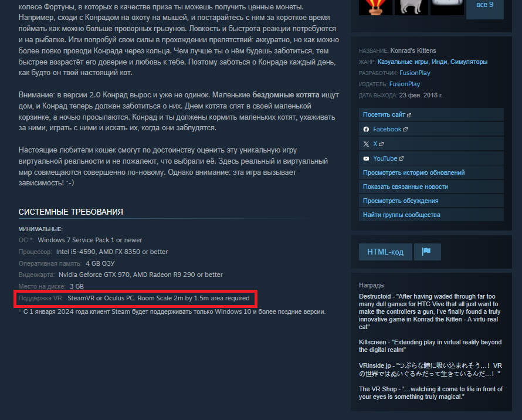Open the Симуляторы genre link
Screen dimensions: 522x420
pos(469,62)
